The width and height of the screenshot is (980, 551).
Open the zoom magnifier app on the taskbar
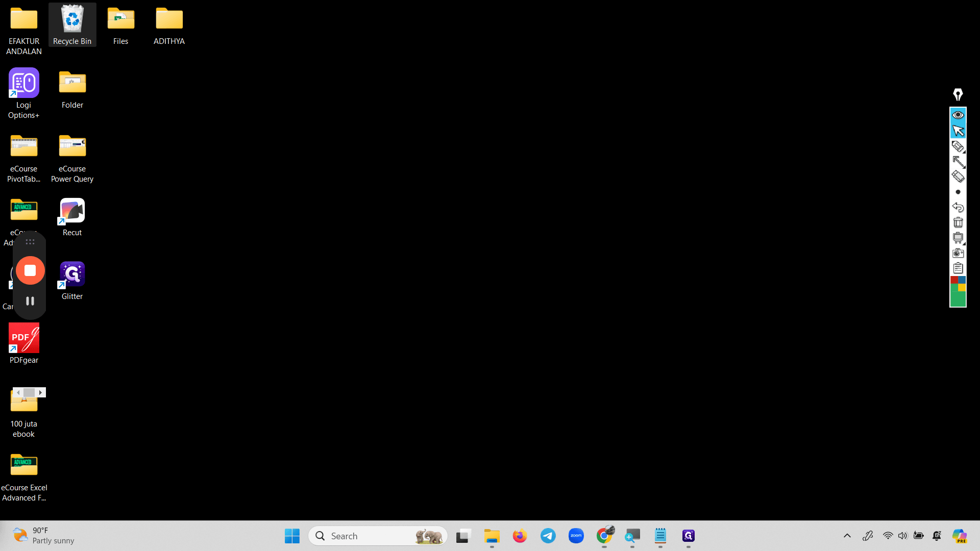[632, 536]
